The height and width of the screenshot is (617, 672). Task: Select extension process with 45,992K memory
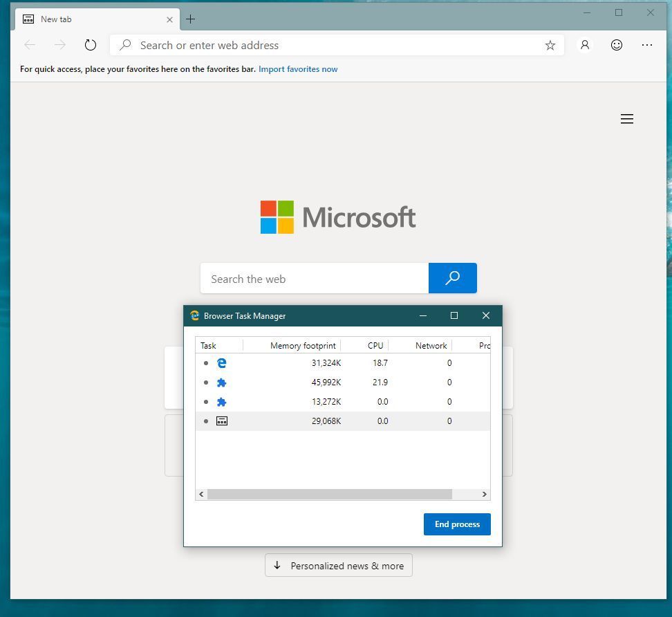click(343, 383)
